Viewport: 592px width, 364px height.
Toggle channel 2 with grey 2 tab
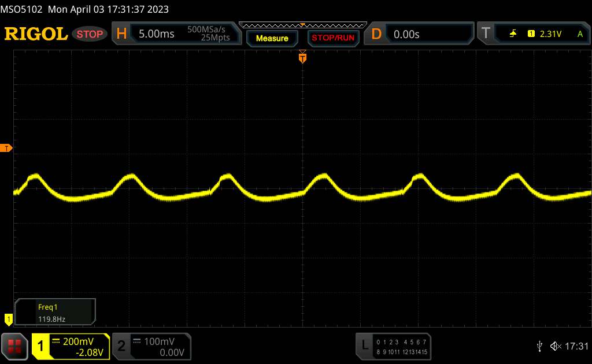tap(121, 346)
